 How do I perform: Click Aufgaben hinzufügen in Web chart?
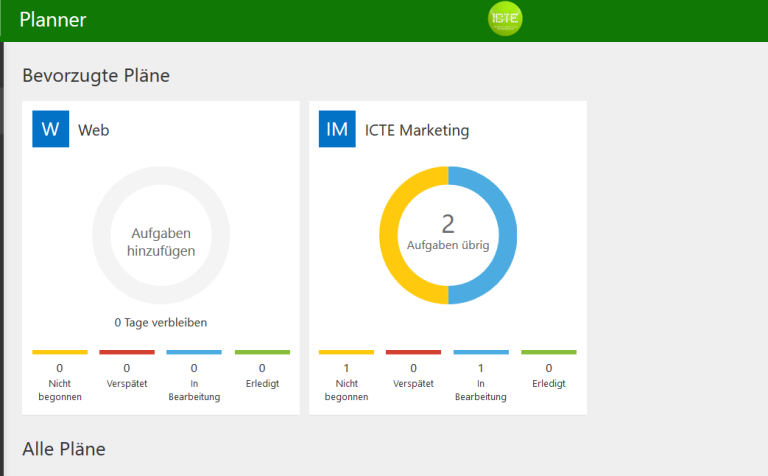(x=161, y=242)
